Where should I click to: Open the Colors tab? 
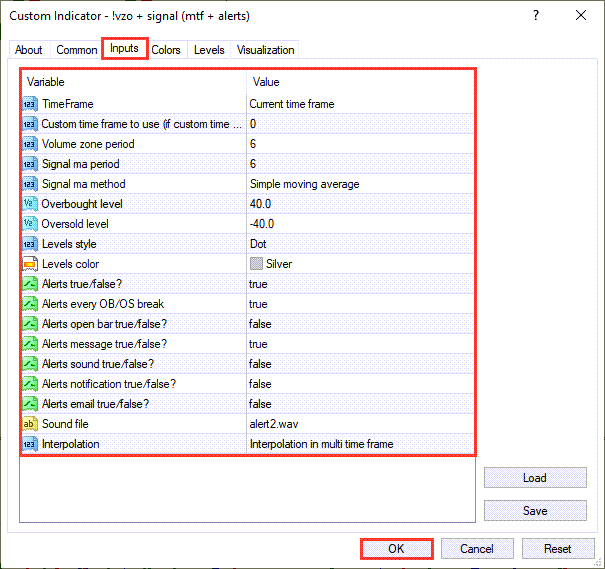pos(166,50)
